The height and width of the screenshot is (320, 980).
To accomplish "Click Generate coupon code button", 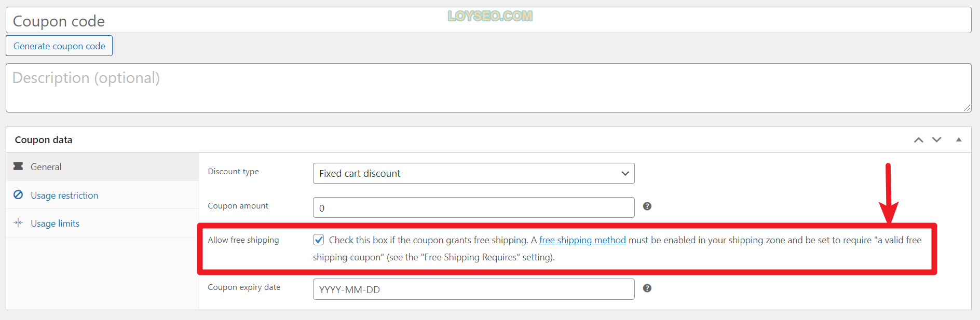I will coord(59,46).
